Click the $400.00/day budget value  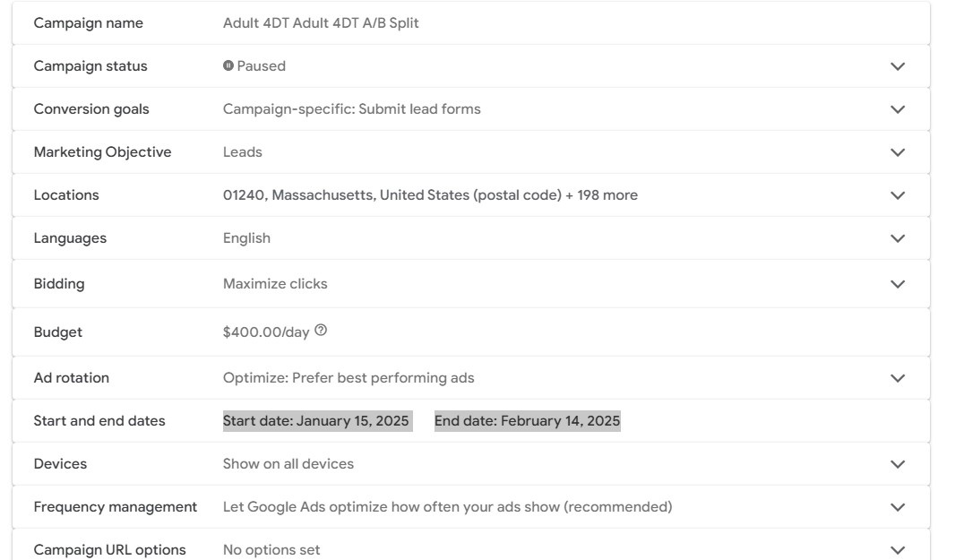[x=266, y=332]
